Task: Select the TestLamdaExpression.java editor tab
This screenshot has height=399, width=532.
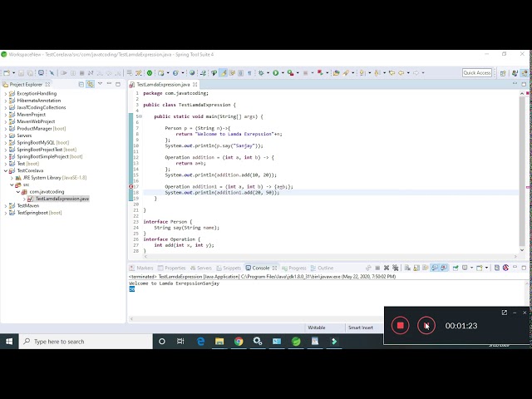Action: [163, 84]
